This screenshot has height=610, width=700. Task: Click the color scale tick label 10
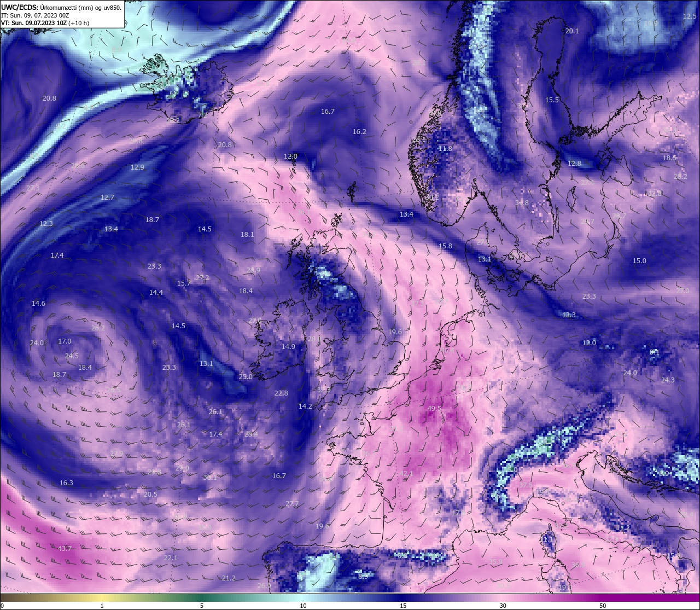[x=303, y=606]
